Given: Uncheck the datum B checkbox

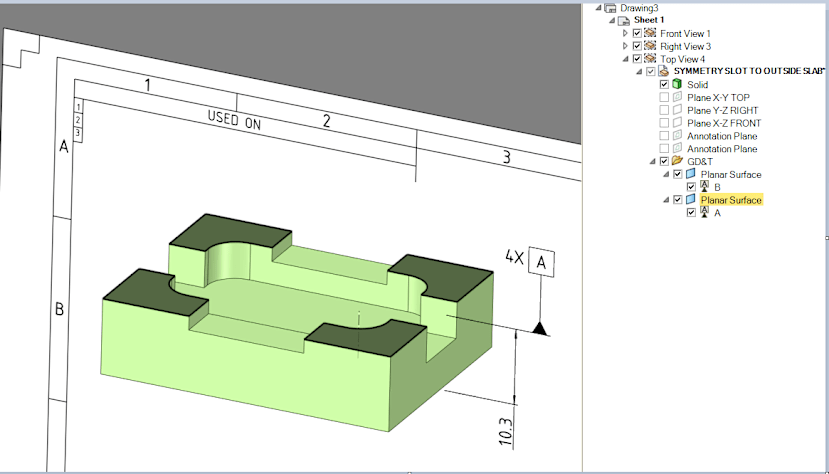Looking at the screenshot, I should (691, 187).
